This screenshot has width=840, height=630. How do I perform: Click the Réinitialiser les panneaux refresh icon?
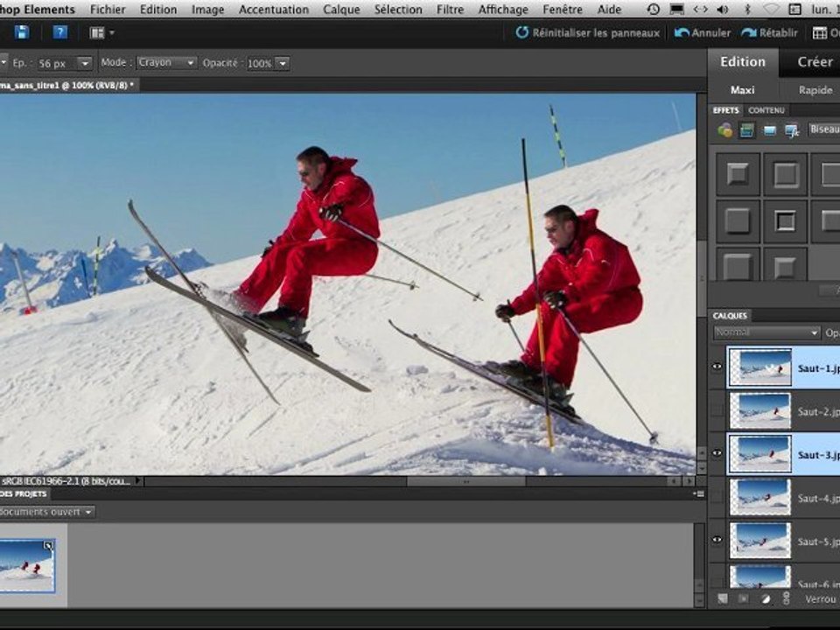click(x=521, y=32)
